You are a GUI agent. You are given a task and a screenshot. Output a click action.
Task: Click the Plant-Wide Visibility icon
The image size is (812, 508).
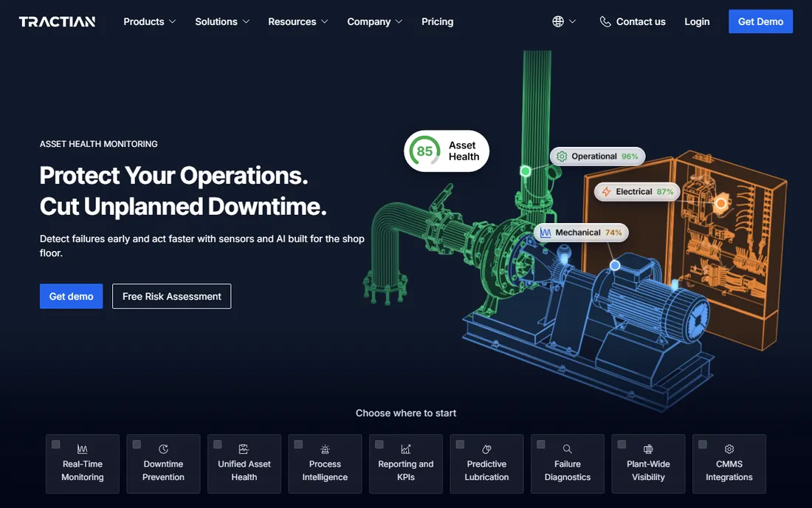648,449
